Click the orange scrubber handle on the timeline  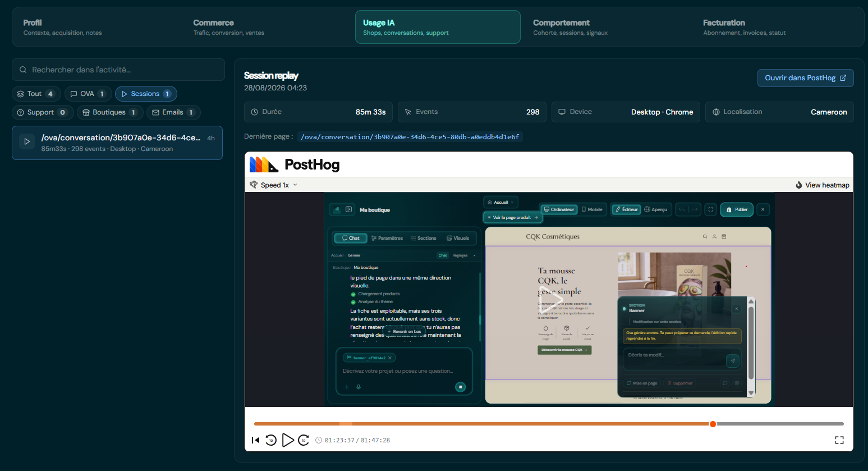[x=713, y=424]
